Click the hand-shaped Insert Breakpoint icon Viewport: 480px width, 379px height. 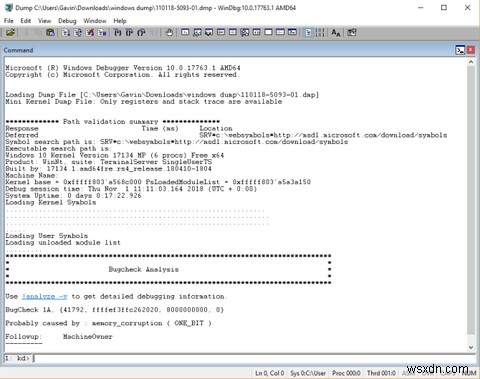169,32
